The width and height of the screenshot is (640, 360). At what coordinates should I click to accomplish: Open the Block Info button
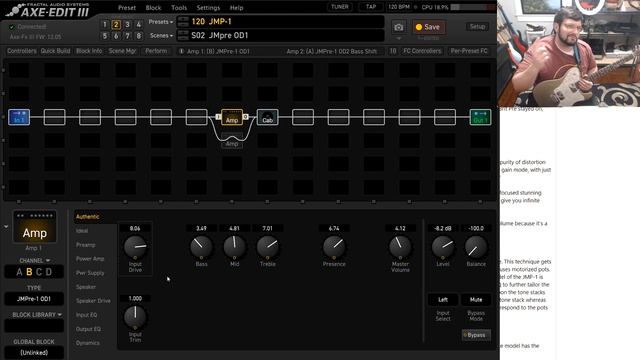89,51
